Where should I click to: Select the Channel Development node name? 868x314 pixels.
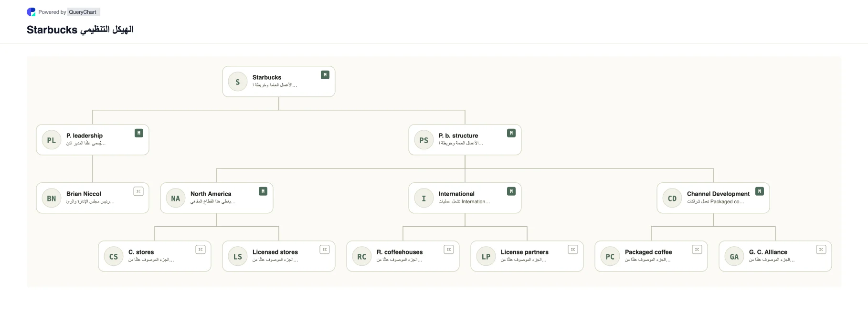[x=718, y=194]
